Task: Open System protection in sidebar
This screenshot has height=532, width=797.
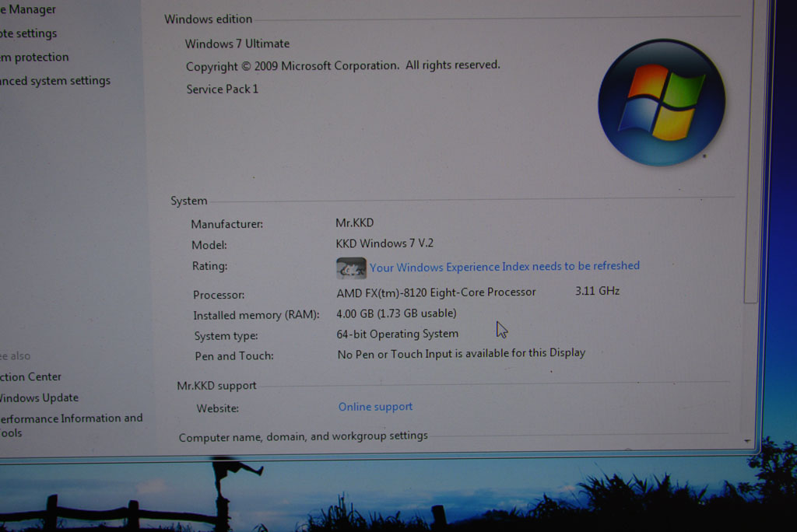Action: coord(34,57)
